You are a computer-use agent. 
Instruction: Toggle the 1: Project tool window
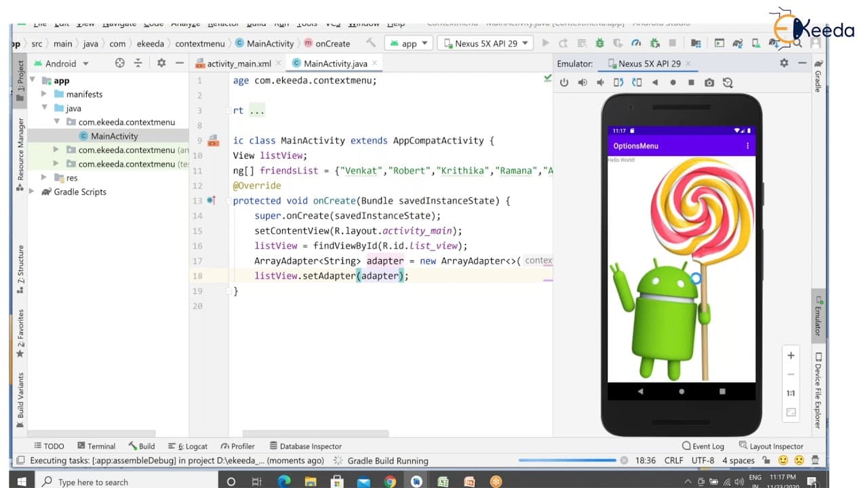click(x=20, y=79)
